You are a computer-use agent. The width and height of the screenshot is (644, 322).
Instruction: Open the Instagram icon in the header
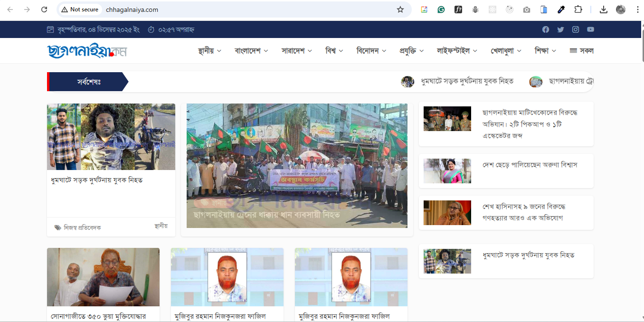(576, 29)
